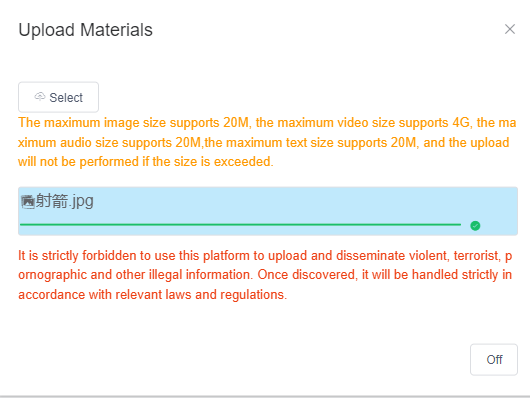Image resolution: width=530 pixels, height=398 pixels.
Task: Click the image file icon beside 射箭.jpg
Action: (27, 202)
